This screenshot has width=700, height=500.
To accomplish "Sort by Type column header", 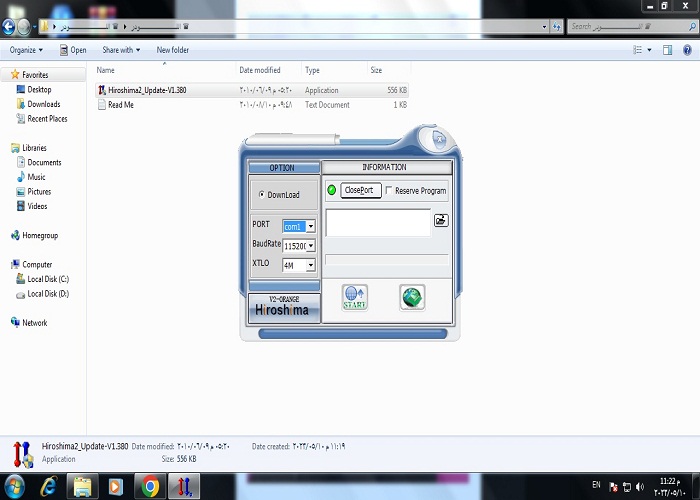I will [x=334, y=70].
